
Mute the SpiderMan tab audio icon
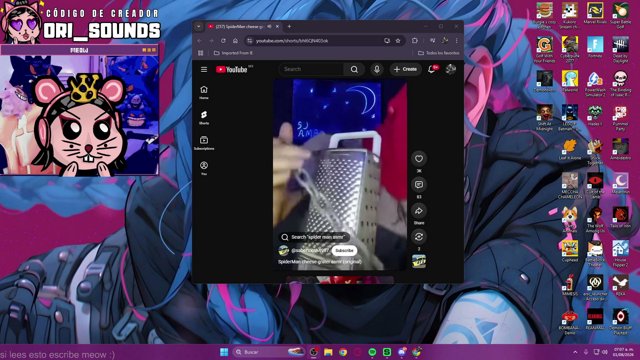pyautogui.click(x=269, y=27)
